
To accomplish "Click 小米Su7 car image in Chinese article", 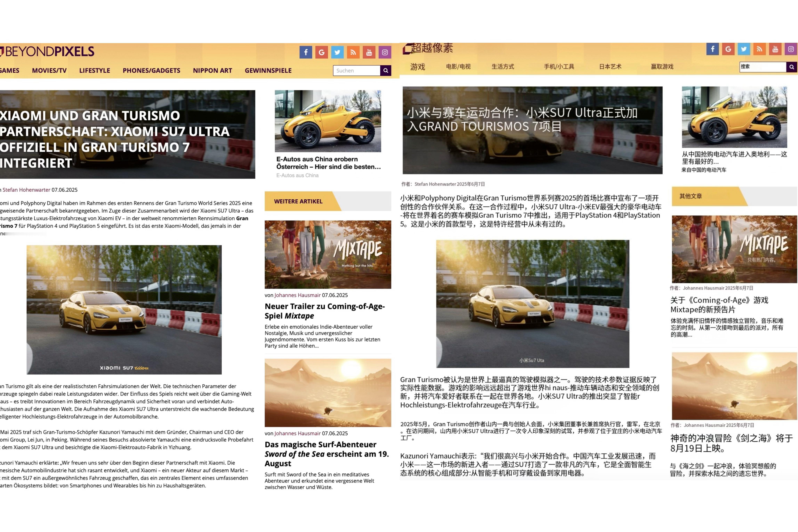I will point(533,304).
